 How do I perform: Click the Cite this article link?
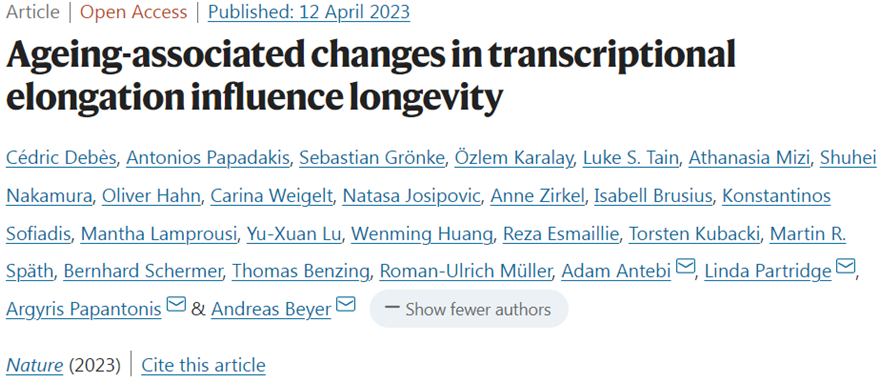click(x=203, y=365)
